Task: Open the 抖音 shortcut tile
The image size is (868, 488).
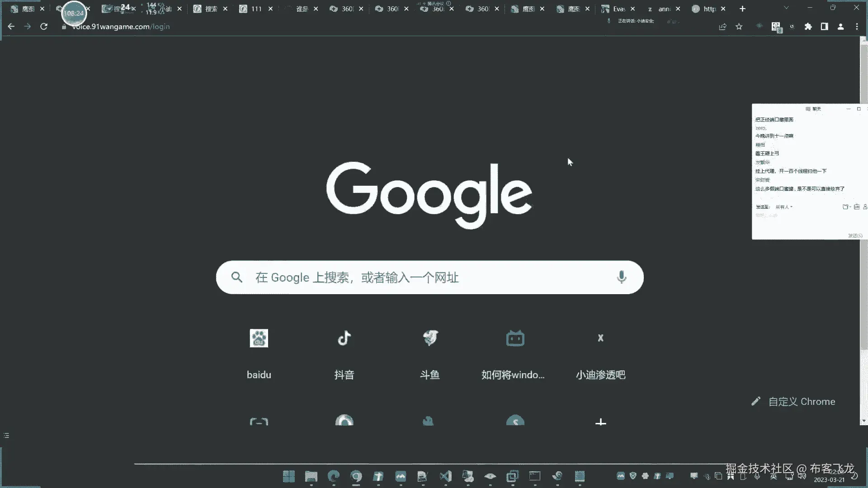Action: click(344, 338)
